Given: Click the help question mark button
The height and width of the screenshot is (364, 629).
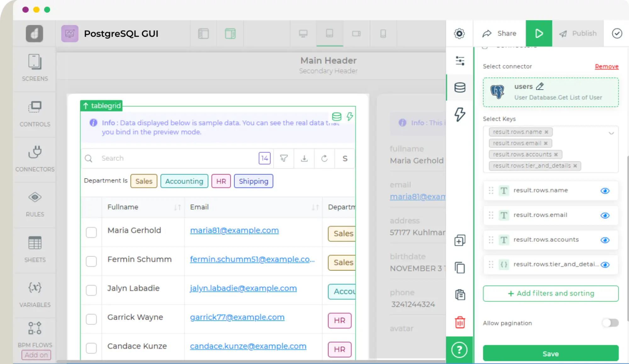Looking at the screenshot, I should coord(459,349).
